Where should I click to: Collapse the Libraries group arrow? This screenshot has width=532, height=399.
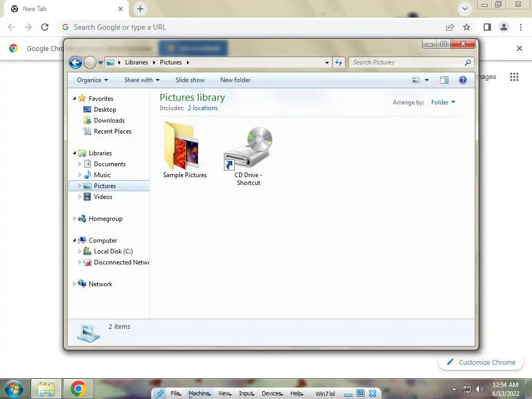(x=74, y=153)
